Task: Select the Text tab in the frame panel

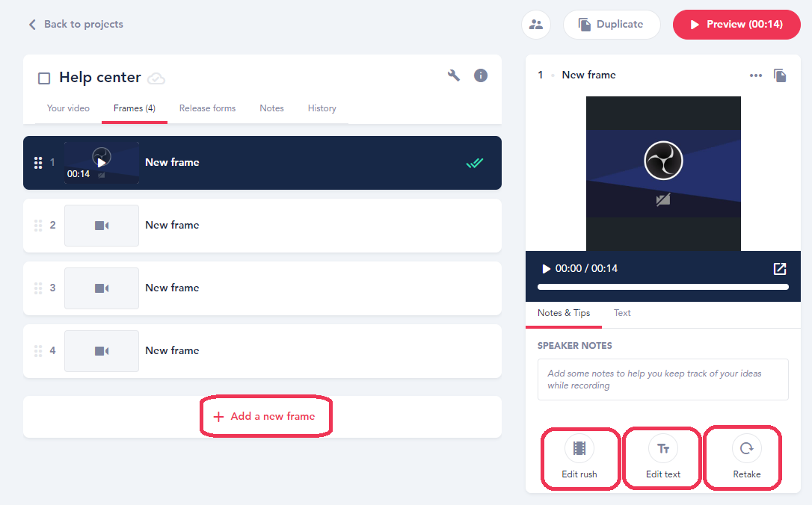Action: click(622, 313)
